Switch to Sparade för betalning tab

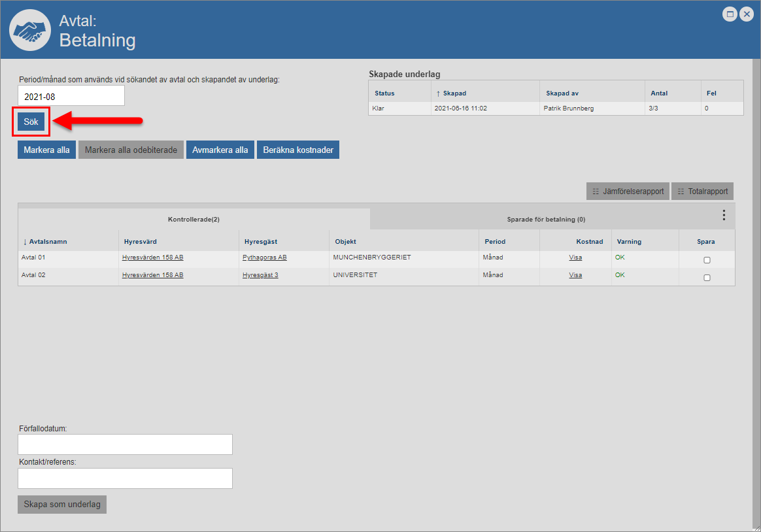pos(546,220)
